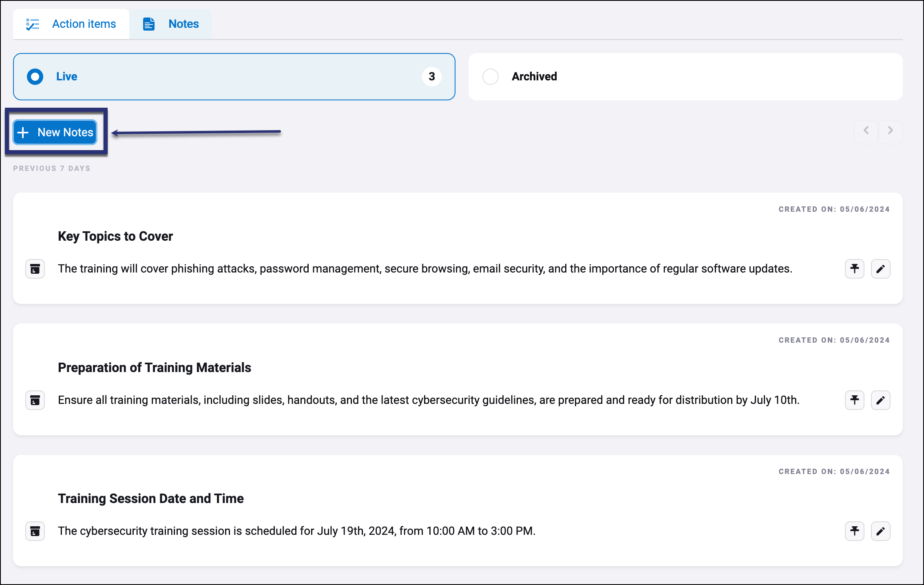
Task: Archive the Preparation of Training Materials note
Action: click(x=35, y=400)
